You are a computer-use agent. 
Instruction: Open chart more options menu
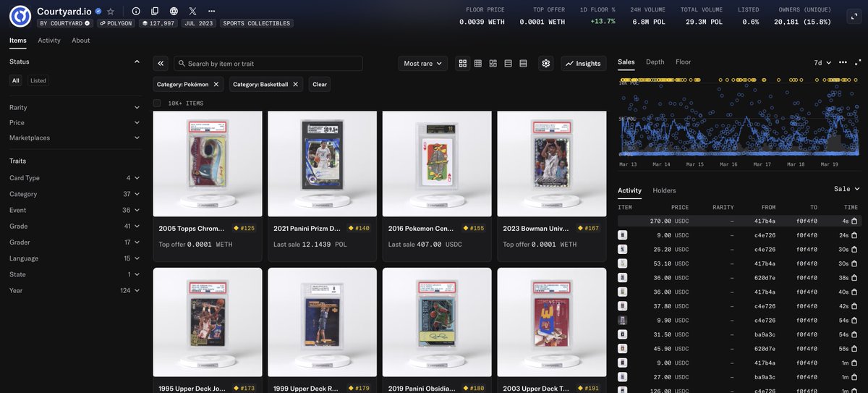coord(843,63)
